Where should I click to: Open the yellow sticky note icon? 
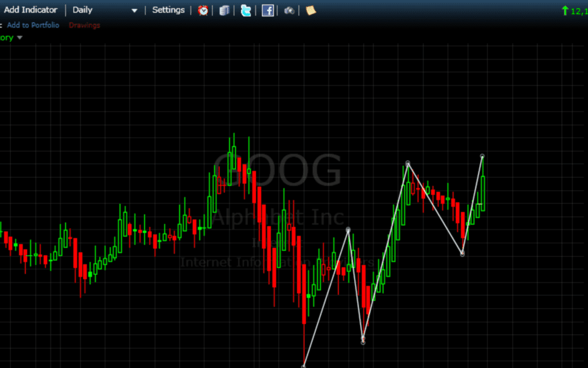(310, 10)
